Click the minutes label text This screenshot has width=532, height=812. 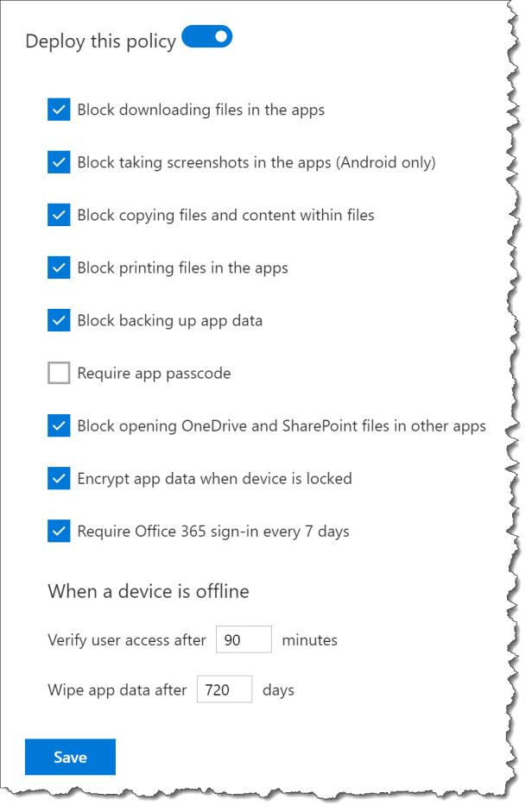(309, 640)
